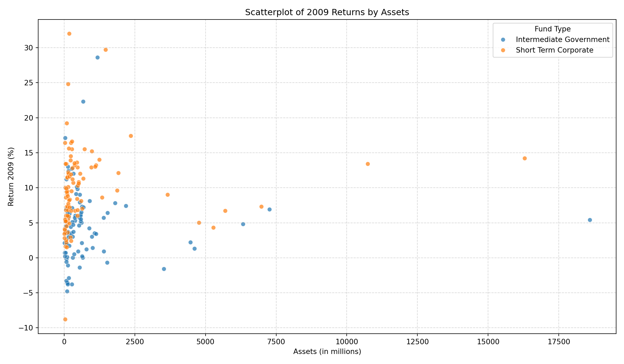Click the orange point near 10750 assets
The image size is (624, 364).
click(368, 164)
